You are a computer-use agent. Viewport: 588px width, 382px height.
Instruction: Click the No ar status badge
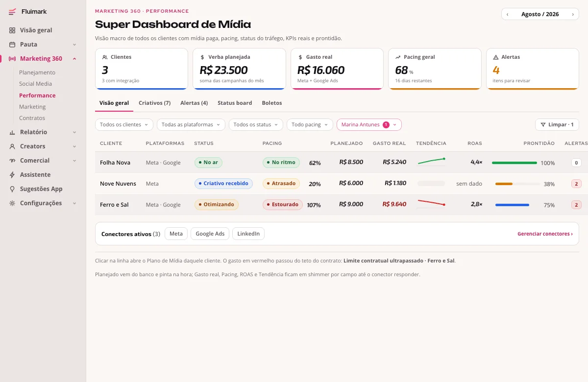[x=208, y=163]
